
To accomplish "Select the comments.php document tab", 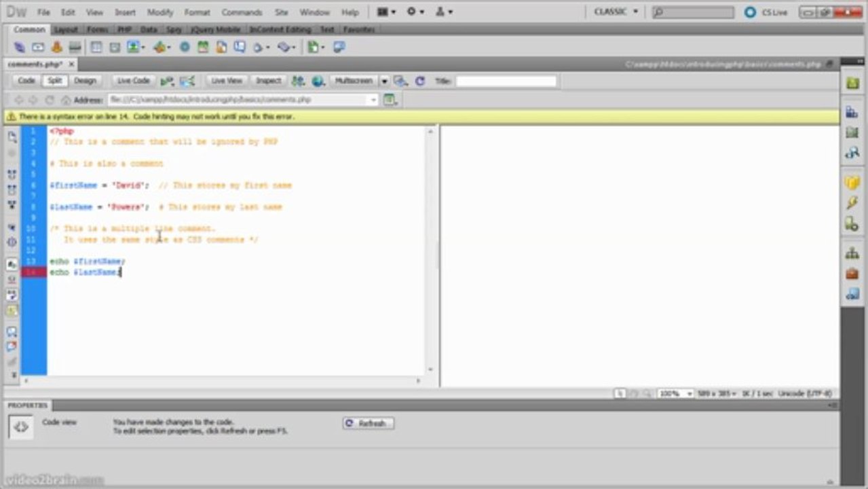I will [x=35, y=64].
